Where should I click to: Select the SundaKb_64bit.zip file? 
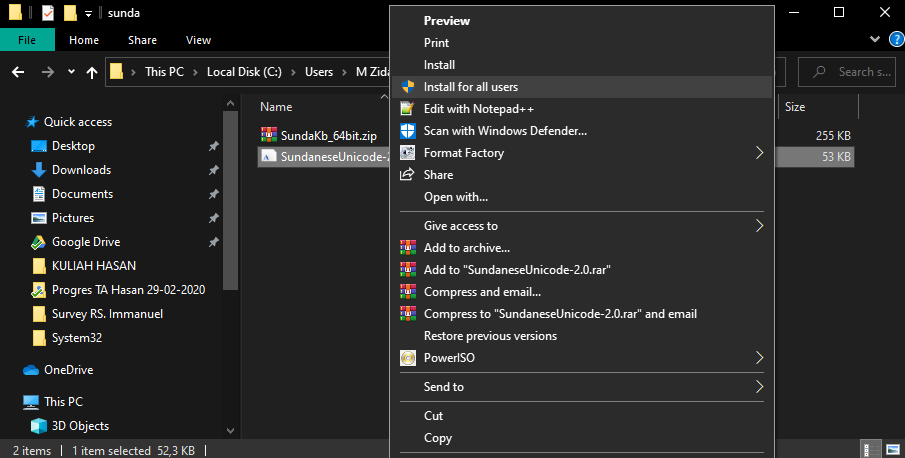328,134
